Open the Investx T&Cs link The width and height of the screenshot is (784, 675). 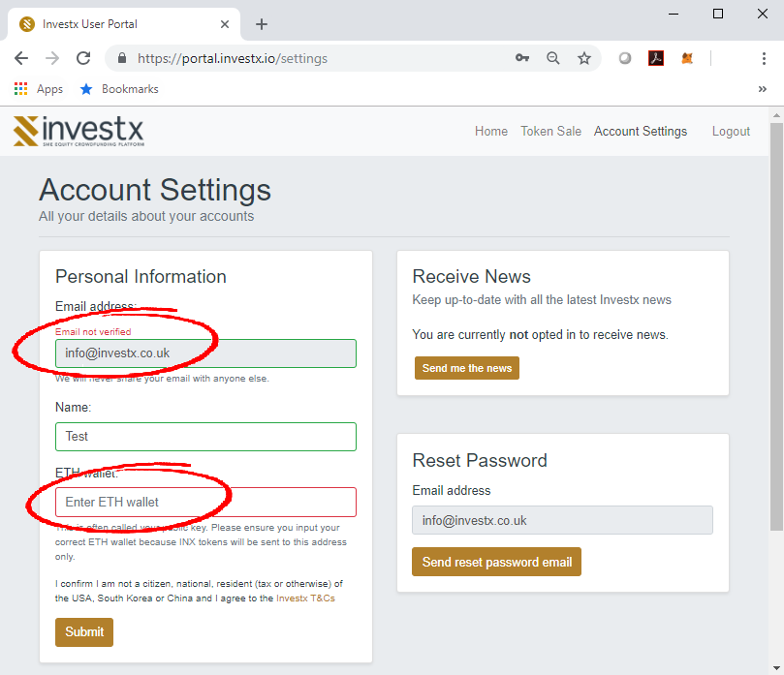(x=305, y=598)
